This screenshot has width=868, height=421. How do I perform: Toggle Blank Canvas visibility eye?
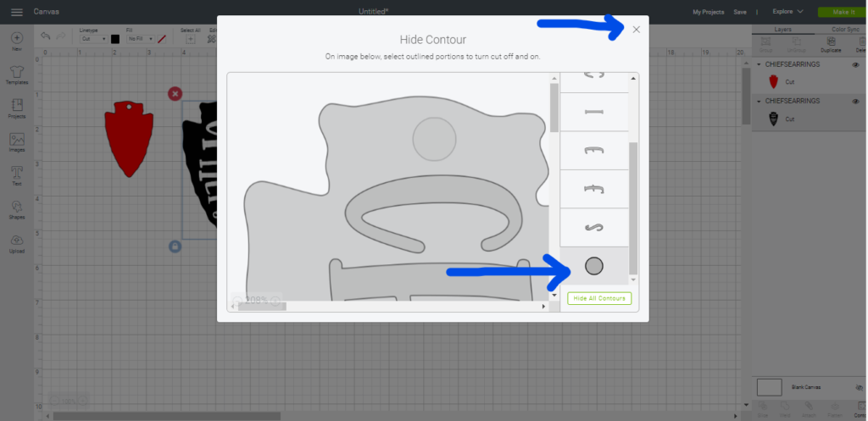point(860,387)
